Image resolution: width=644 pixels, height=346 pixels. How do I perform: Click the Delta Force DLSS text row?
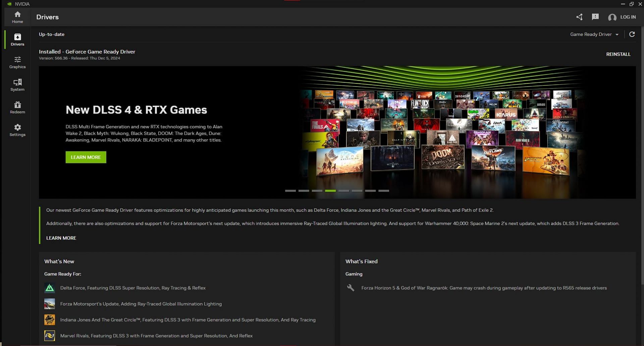coord(133,288)
